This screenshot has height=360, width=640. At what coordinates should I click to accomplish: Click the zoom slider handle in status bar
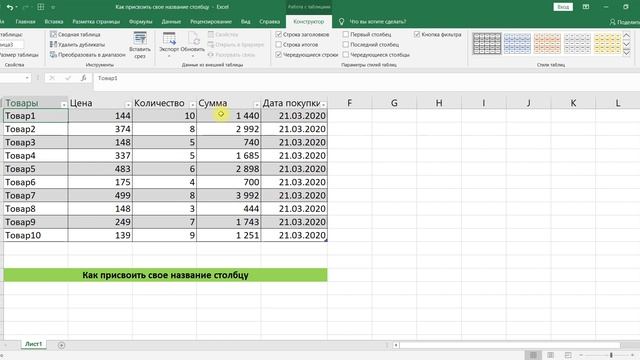coord(611,355)
